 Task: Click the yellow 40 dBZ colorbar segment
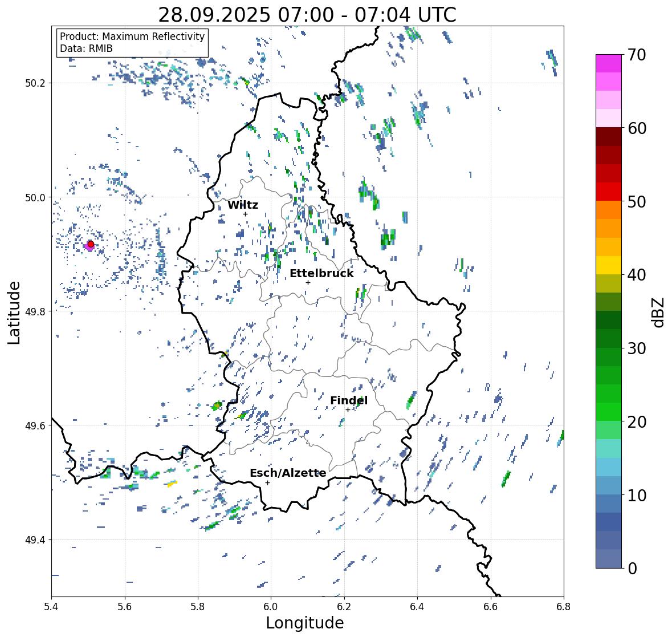coord(609,265)
